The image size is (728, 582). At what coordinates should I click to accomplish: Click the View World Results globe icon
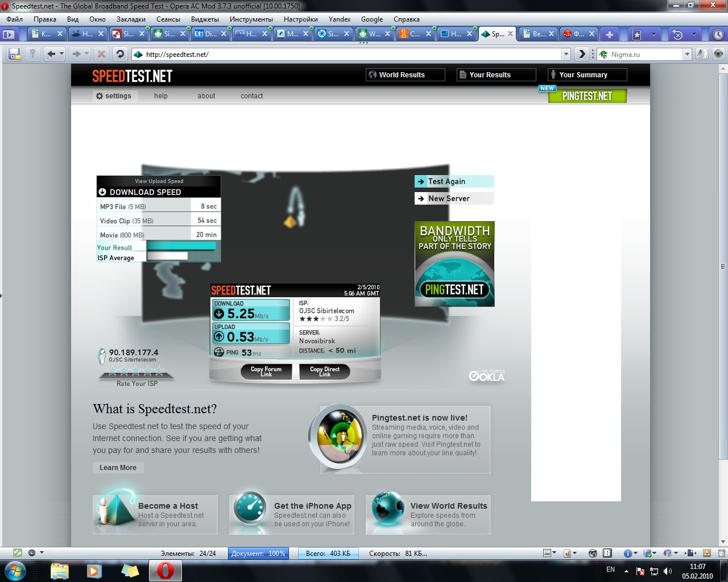coord(387,508)
